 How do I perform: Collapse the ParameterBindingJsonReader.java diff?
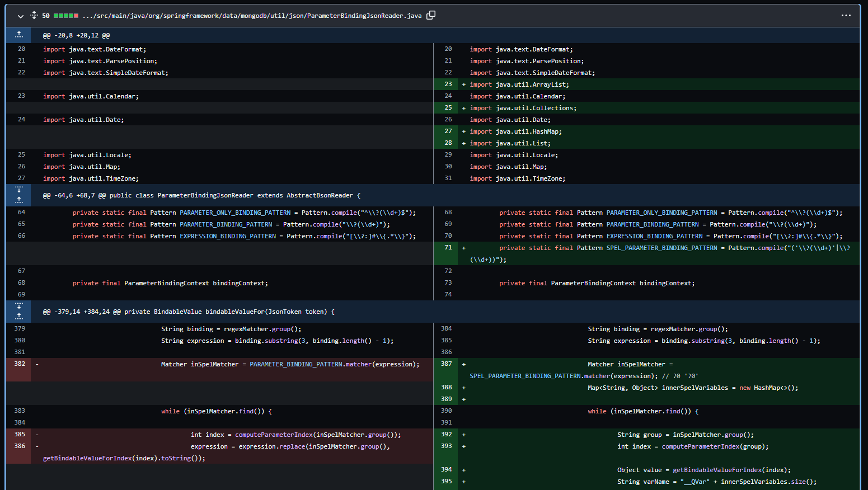point(21,16)
